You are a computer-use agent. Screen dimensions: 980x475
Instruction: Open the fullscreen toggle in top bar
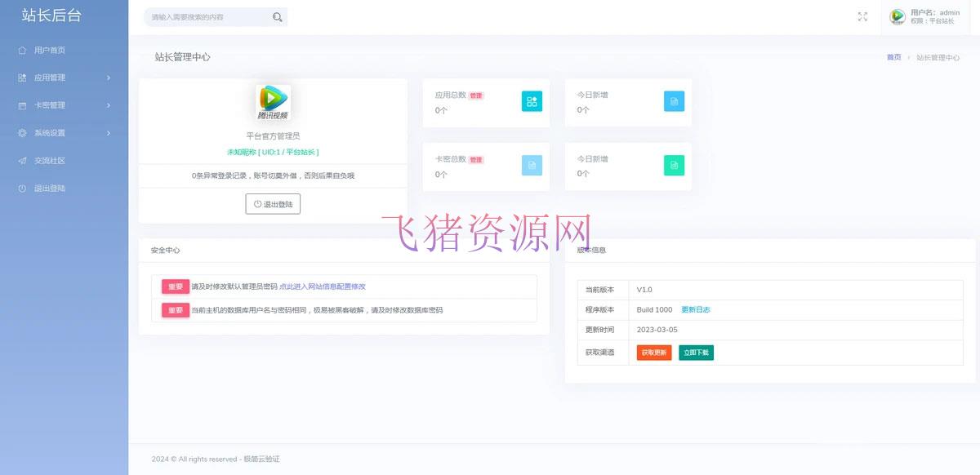click(862, 16)
